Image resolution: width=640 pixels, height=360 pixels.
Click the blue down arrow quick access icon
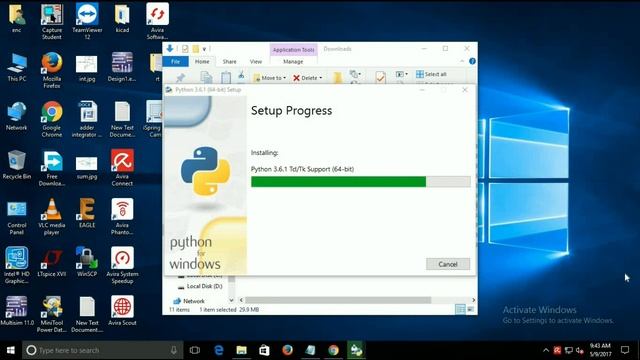coord(170,49)
